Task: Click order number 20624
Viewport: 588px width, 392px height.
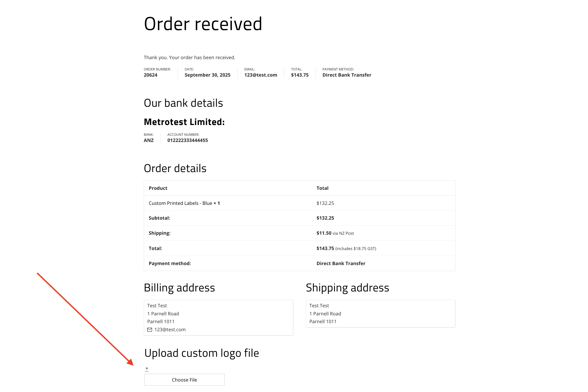Action: tap(150, 75)
